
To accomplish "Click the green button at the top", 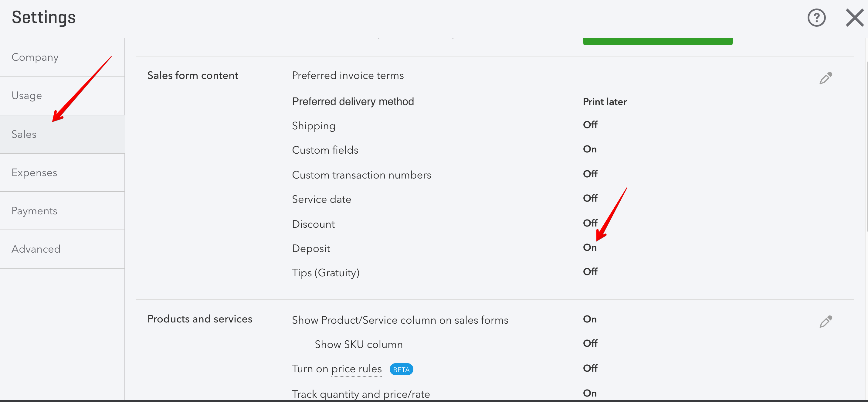I will click(x=658, y=42).
